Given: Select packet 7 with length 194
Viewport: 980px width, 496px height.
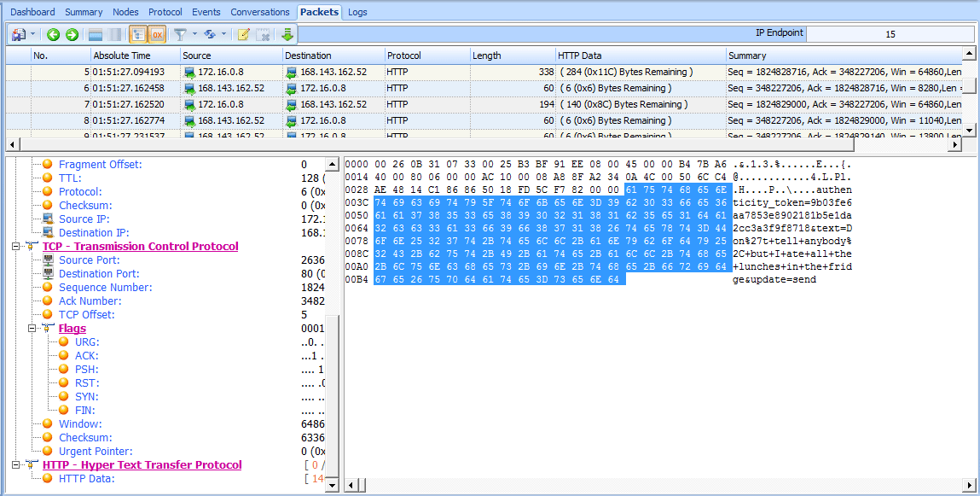Looking at the screenshot, I should (x=484, y=104).
